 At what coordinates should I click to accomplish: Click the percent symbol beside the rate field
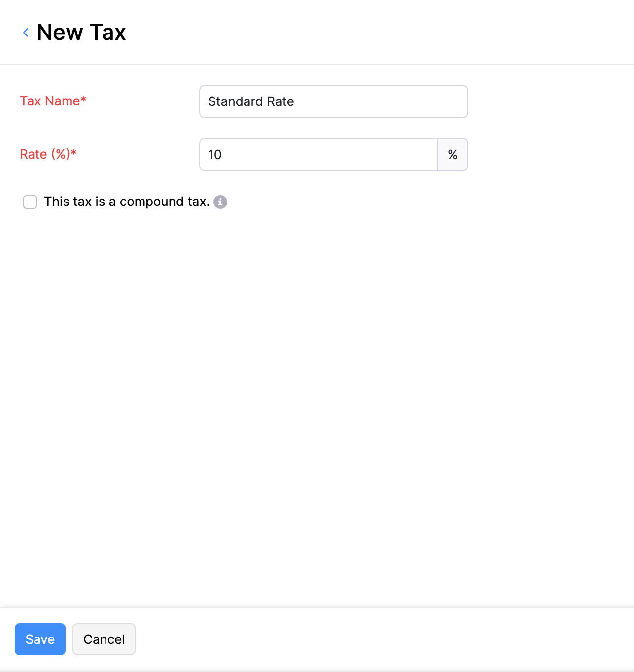click(x=452, y=155)
